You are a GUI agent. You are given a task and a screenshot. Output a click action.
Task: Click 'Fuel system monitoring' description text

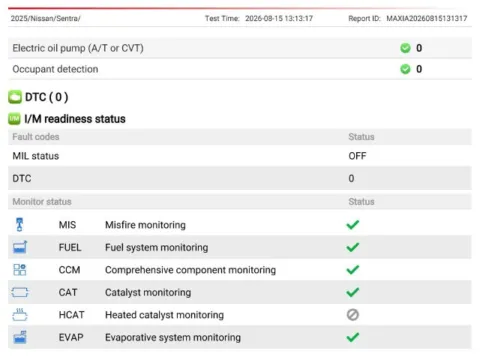tap(157, 247)
